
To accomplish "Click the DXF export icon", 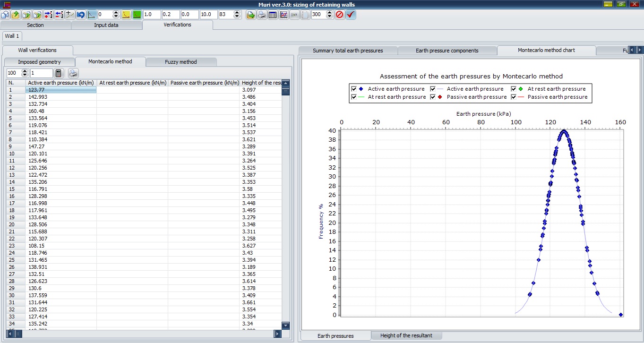I will (294, 15).
